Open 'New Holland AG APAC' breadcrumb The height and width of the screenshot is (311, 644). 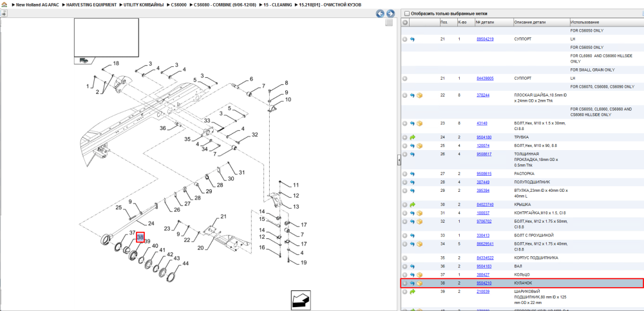pos(36,5)
